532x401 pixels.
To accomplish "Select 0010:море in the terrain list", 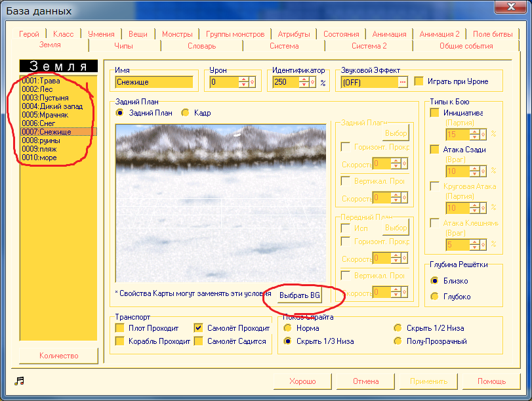I will click(x=39, y=158).
